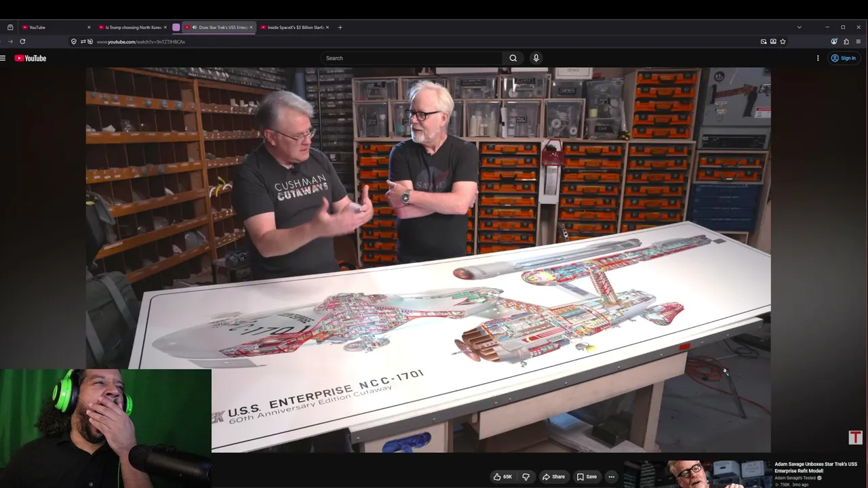
Task: Close the 'Does Star Trek's USS Enterprise' tab
Action: [252, 27]
